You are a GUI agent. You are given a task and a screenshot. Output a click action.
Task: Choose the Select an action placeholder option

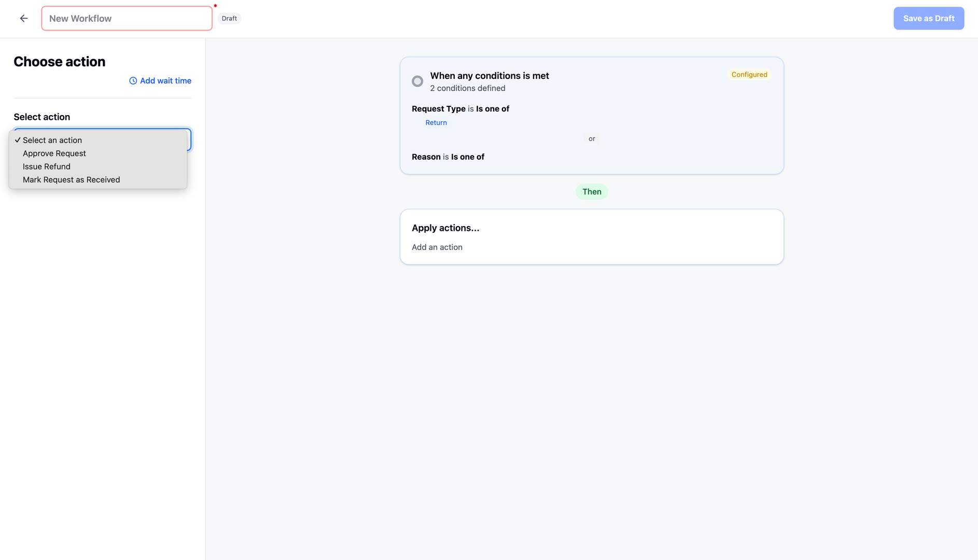(52, 141)
